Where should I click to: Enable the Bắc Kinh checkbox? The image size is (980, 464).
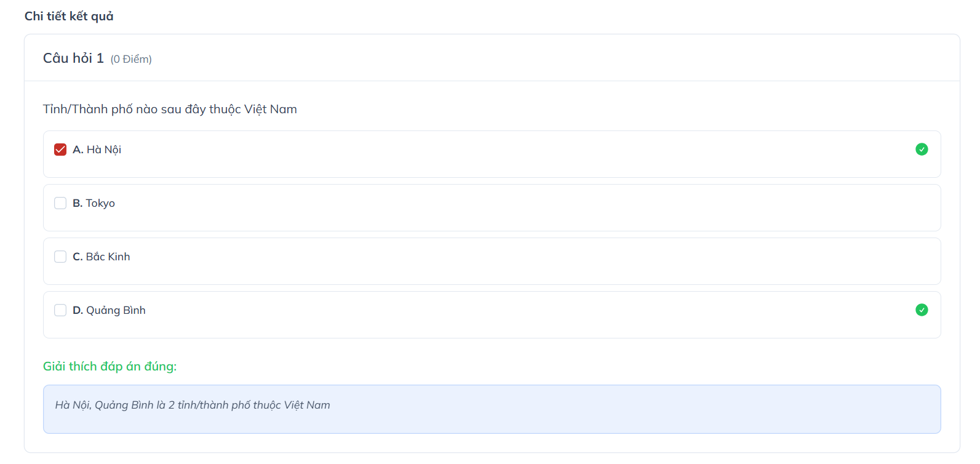tap(60, 257)
